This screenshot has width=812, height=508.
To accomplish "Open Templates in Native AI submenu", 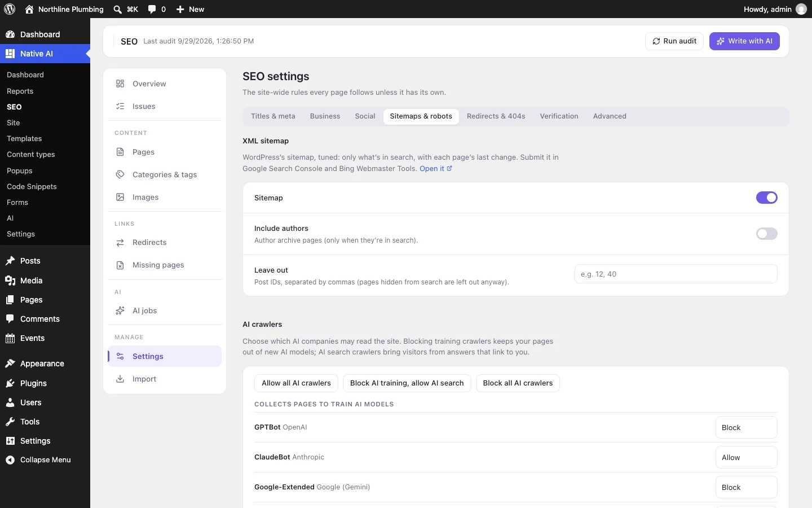I will [24, 138].
